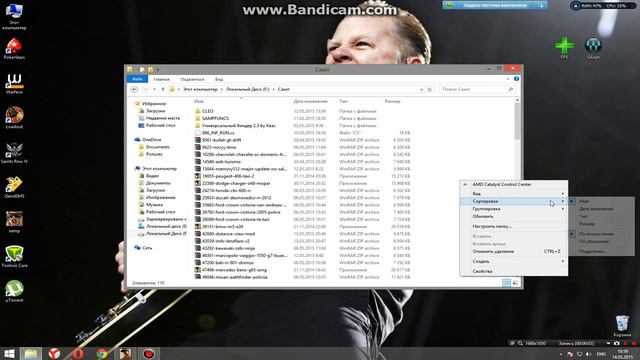This screenshot has width=640, height=360.
Task: Open the Корзина recycle bin icon
Action: [622, 326]
